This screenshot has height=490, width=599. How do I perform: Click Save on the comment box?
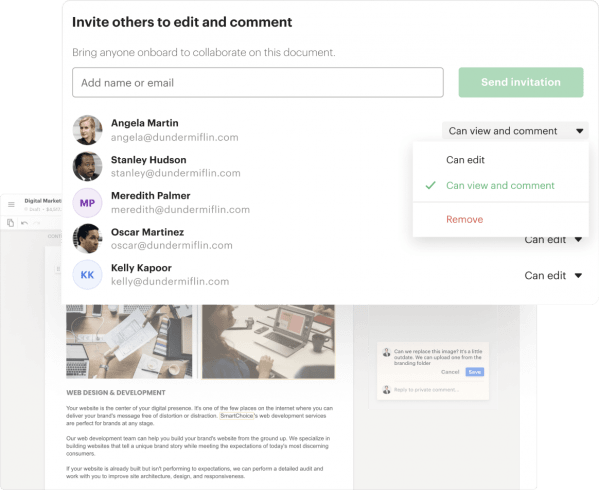click(x=474, y=372)
